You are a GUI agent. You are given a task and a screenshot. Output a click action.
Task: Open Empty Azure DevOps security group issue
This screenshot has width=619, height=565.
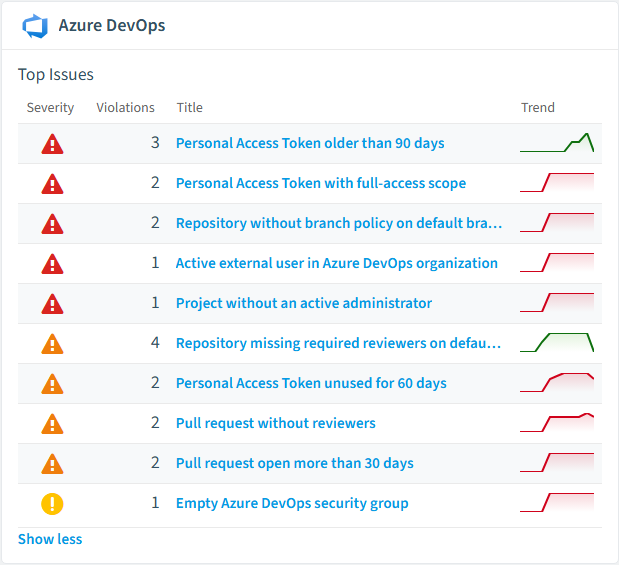tap(292, 503)
